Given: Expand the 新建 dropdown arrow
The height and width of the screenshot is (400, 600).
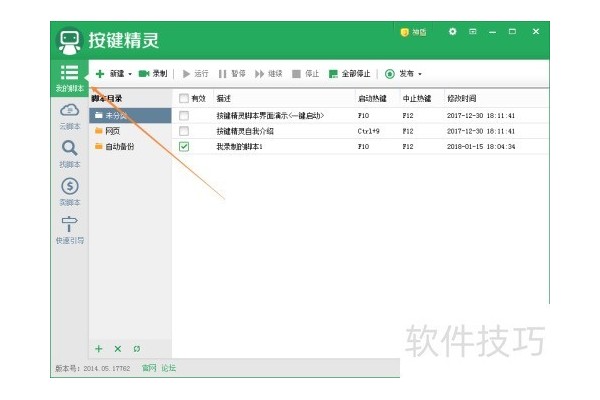Looking at the screenshot, I should pyautogui.click(x=130, y=74).
